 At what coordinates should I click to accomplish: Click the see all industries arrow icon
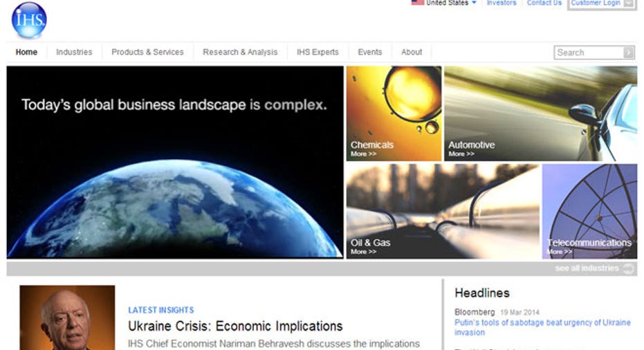click(628, 268)
